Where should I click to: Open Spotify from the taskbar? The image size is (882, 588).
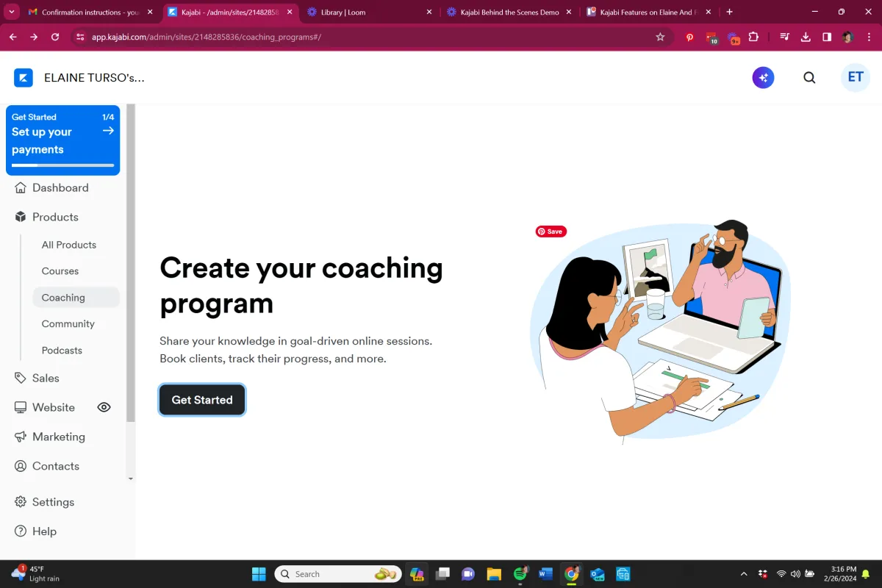coord(520,574)
